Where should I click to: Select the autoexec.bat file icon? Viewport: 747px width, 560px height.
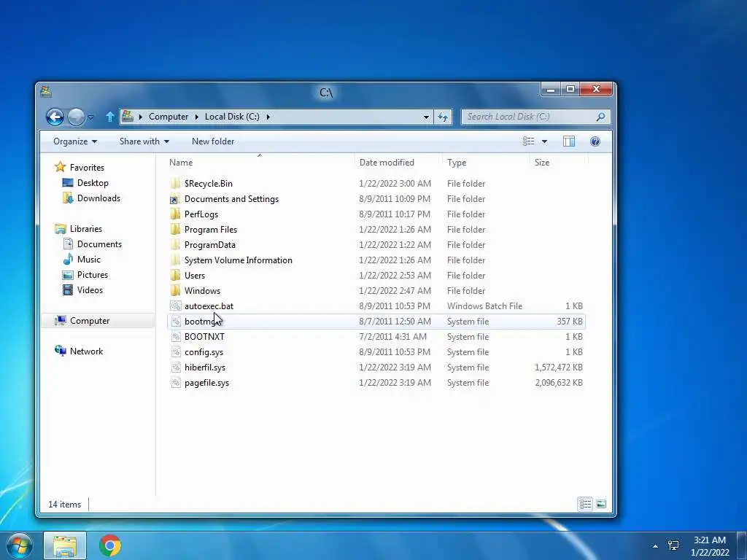[175, 306]
